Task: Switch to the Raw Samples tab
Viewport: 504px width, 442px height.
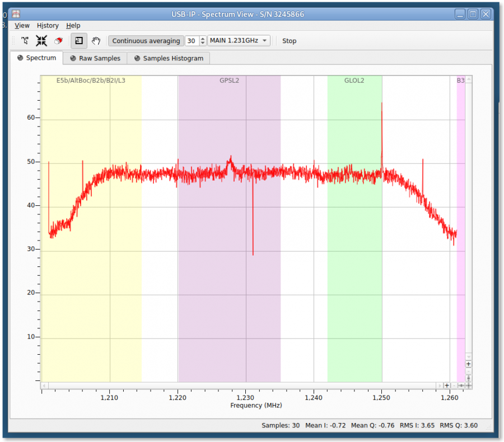Action: click(x=95, y=58)
